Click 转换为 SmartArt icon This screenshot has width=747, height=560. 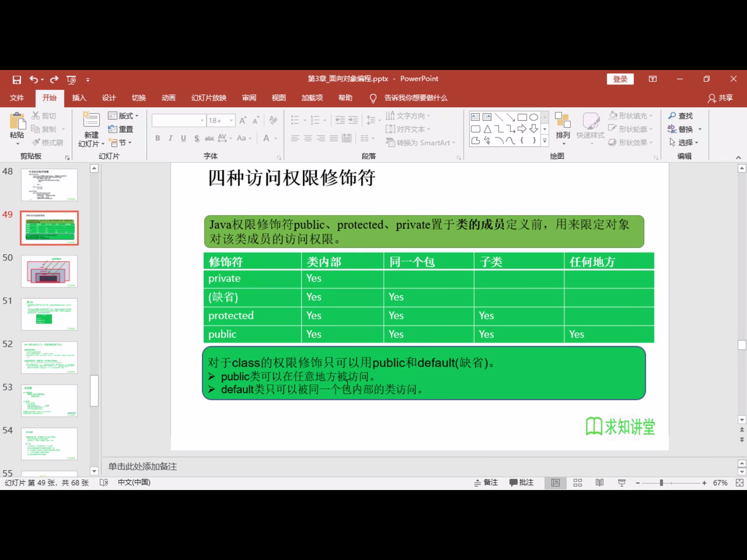pyautogui.click(x=390, y=143)
